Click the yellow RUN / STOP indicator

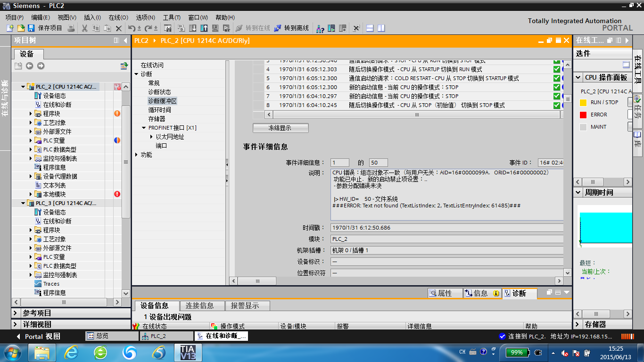583,102
